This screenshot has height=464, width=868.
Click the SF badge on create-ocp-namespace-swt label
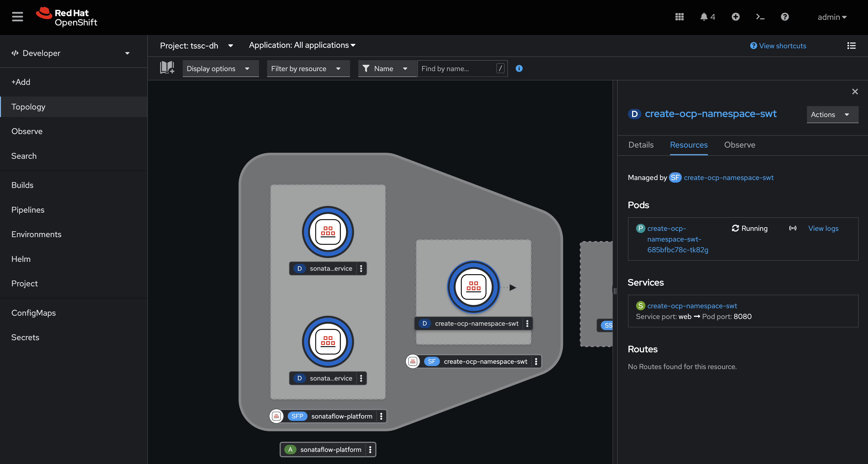432,361
